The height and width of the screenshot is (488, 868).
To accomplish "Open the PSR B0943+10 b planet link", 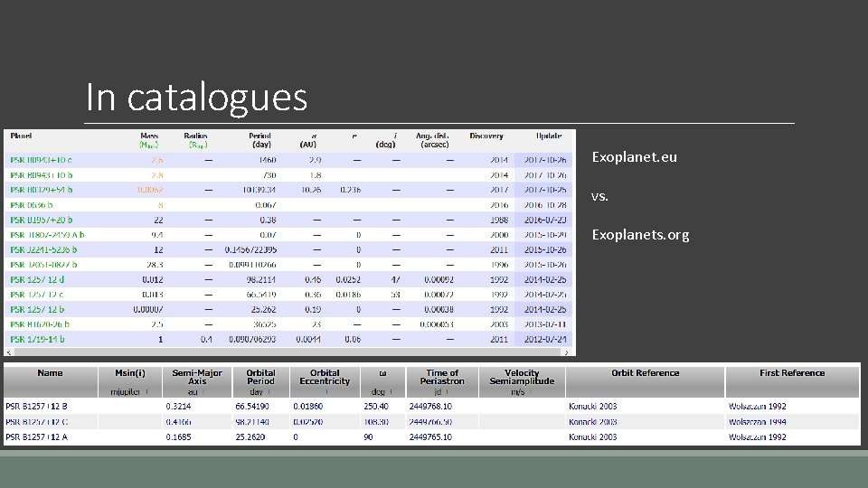I will pos(41,174).
